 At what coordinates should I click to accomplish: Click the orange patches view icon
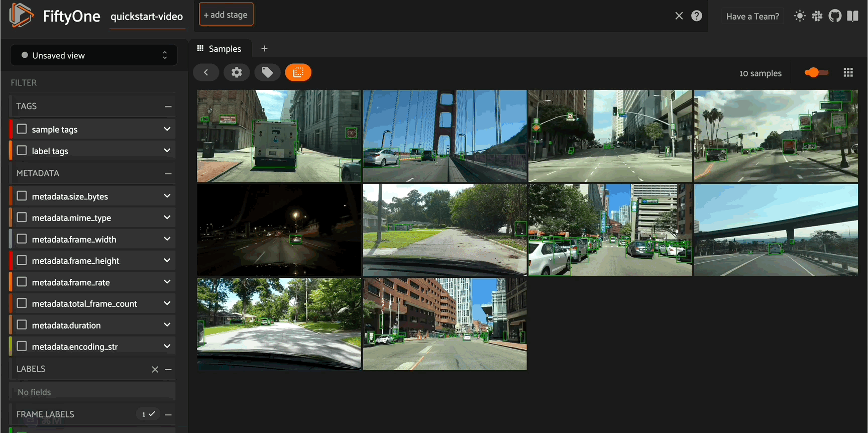click(298, 72)
